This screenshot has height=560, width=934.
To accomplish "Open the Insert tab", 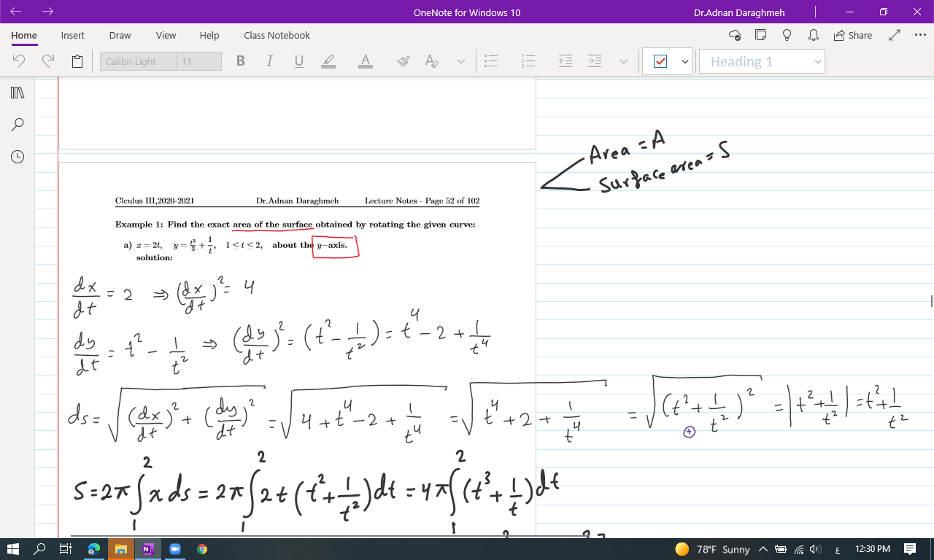I will point(72,35).
